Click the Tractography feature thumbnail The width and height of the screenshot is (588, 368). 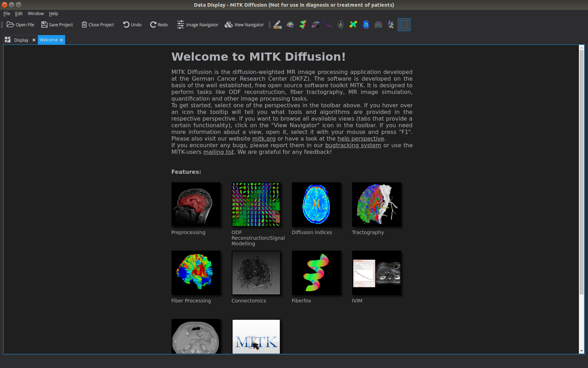[x=377, y=204]
